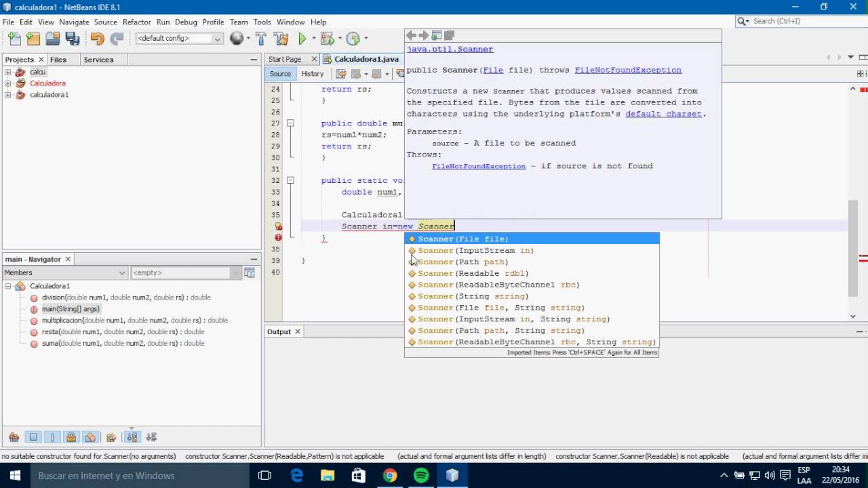Open the default charset link
This screenshot has width=868, height=488.
[663, 114]
